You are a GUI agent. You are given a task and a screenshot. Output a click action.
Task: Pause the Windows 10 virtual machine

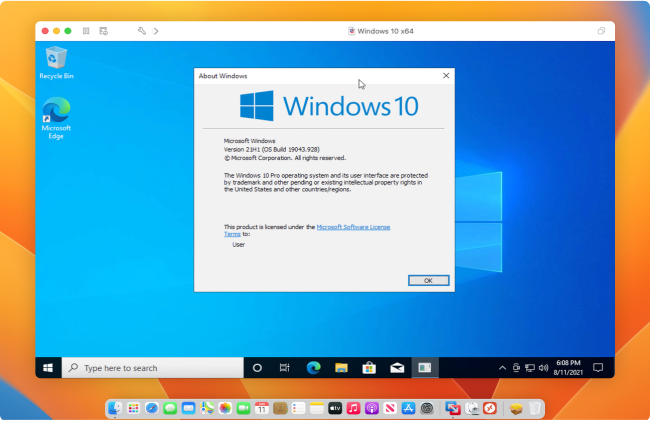click(x=86, y=31)
